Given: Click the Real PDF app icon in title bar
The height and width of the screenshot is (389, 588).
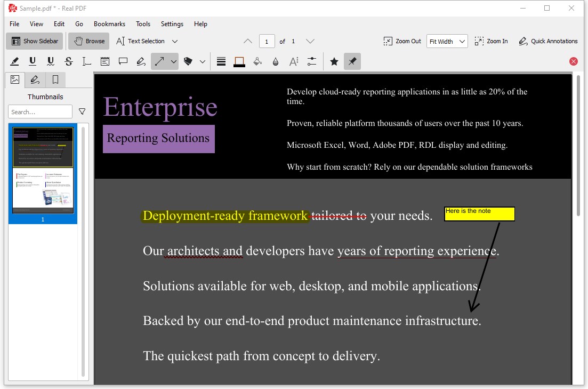Looking at the screenshot, I should pyautogui.click(x=12, y=8).
